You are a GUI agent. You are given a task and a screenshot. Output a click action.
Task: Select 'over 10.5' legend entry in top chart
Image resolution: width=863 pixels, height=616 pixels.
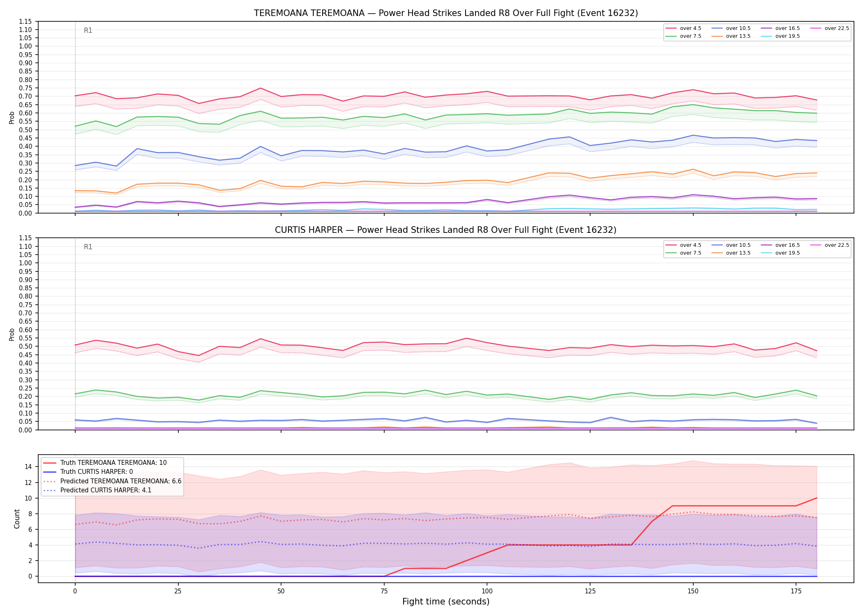731,28
